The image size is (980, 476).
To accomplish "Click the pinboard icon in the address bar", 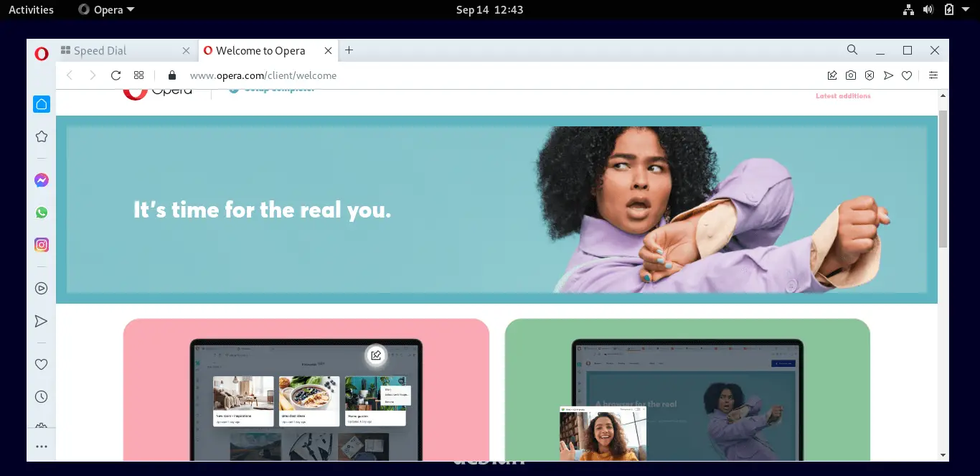I will 832,75.
